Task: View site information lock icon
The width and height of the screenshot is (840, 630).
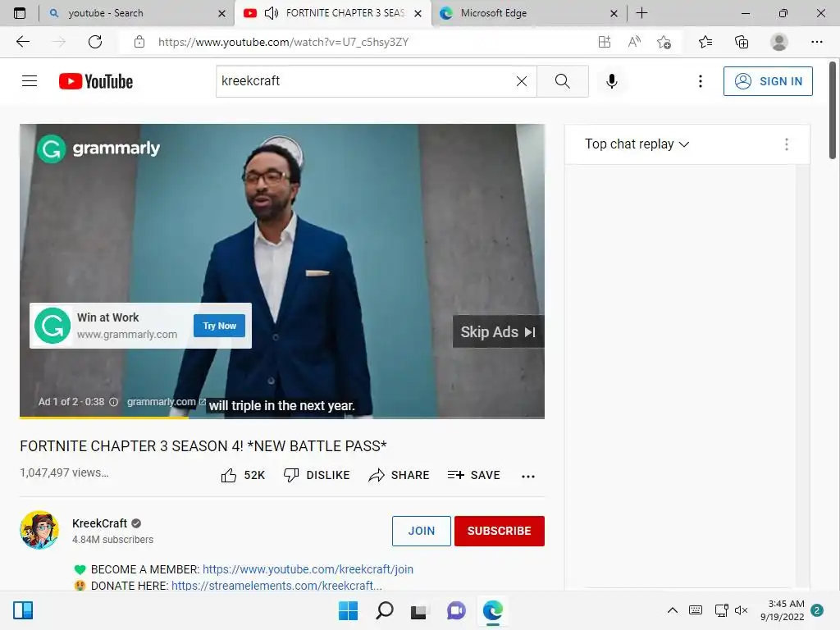Action: coord(139,42)
